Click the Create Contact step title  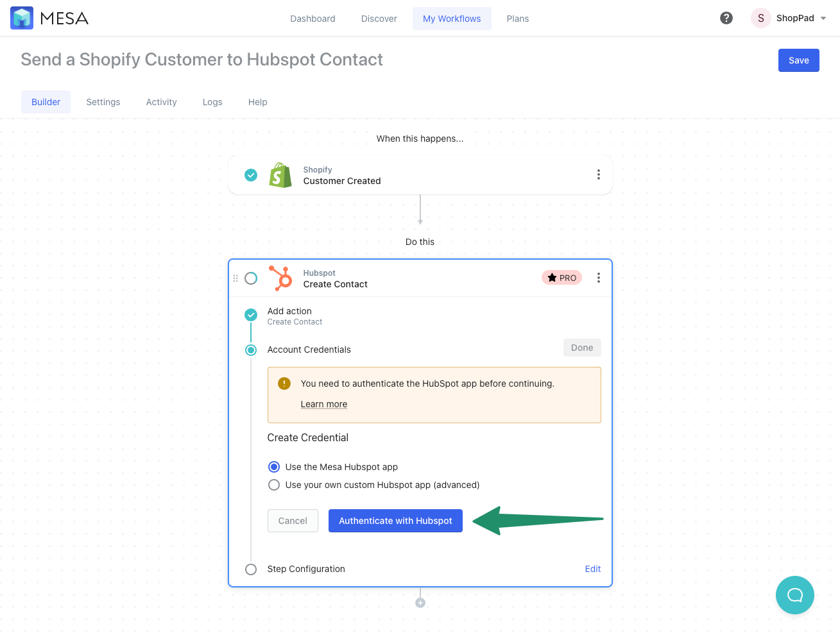pyautogui.click(x=336, y=284)
